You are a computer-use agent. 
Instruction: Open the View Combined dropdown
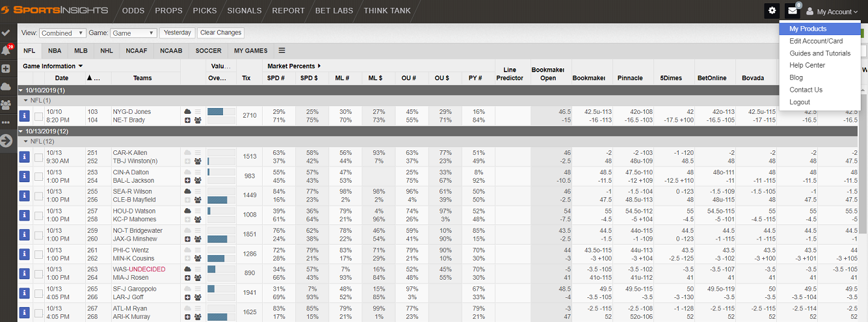pos(62,33)
